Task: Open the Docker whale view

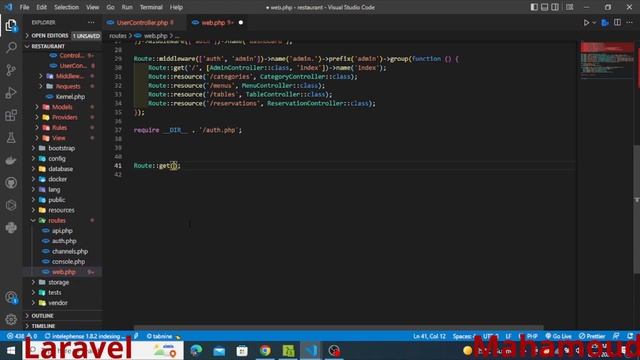Action: 11,160
